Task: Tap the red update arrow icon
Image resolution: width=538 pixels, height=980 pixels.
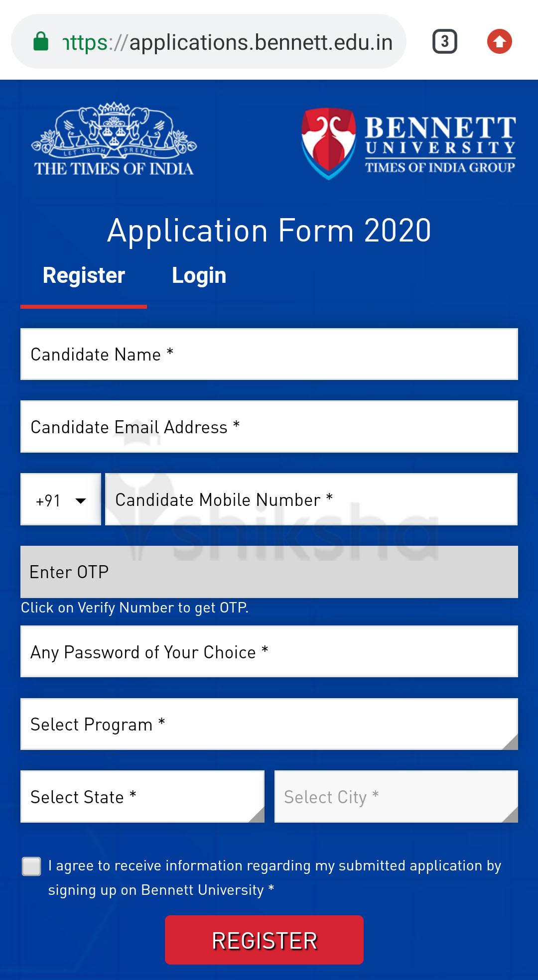Action: pyautogui.click(x=499, y=42)
